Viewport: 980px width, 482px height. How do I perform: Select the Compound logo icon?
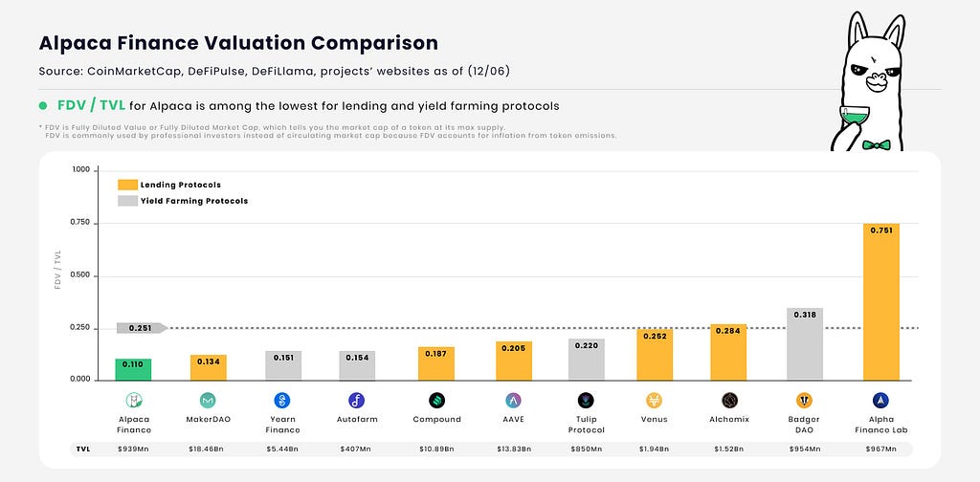click(436, 400)
